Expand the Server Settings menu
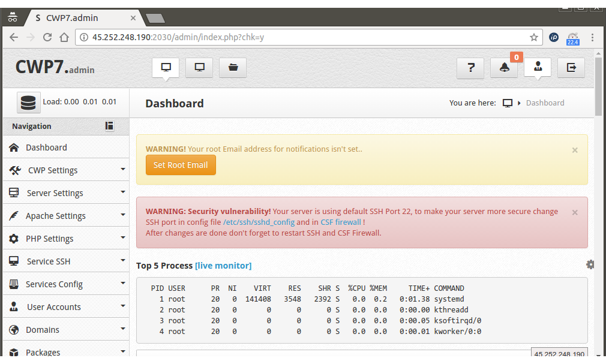Screen dimensions: 606x364 (66, 193)
